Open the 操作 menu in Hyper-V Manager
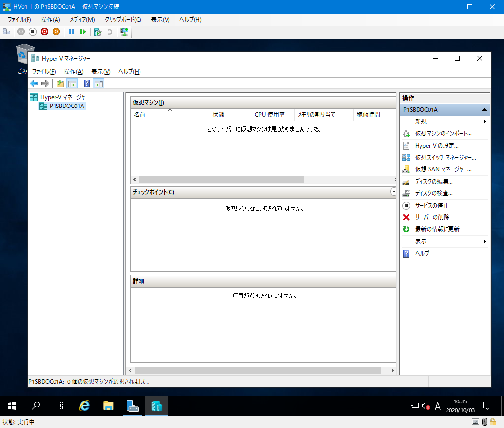 [x=73, y=71]
